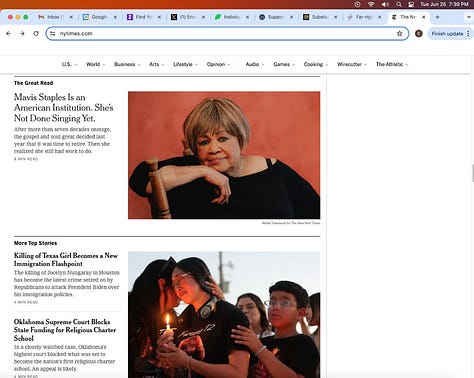Image resolution: width=474 pixels, height=378 pixels.
Task: Open the screen recording status icon
Action: pos(357,4)
